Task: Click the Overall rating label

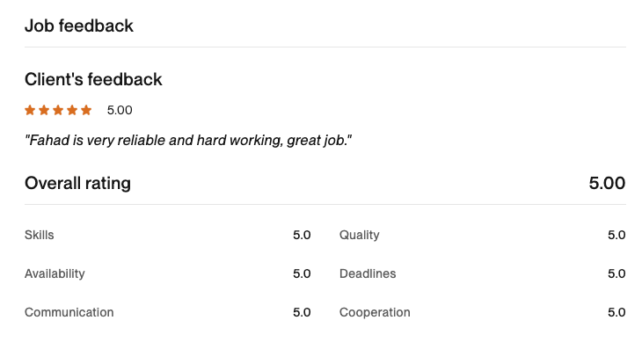Action: pyautogui.click(x=77, y=184)
